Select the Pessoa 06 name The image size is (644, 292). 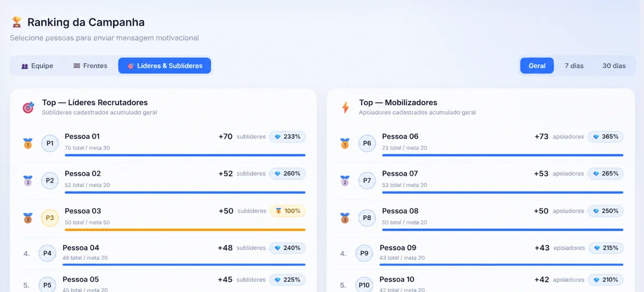click(400, 137)
